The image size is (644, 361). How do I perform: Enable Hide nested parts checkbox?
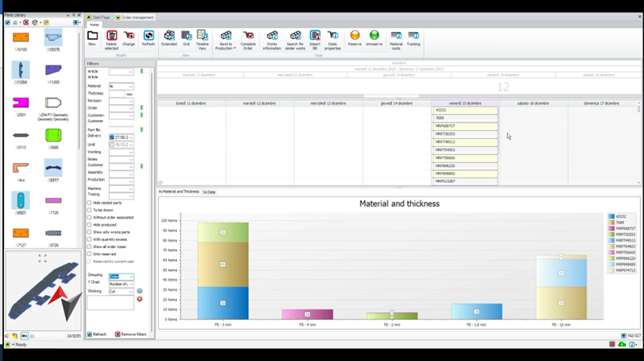[x=89, y=203]
